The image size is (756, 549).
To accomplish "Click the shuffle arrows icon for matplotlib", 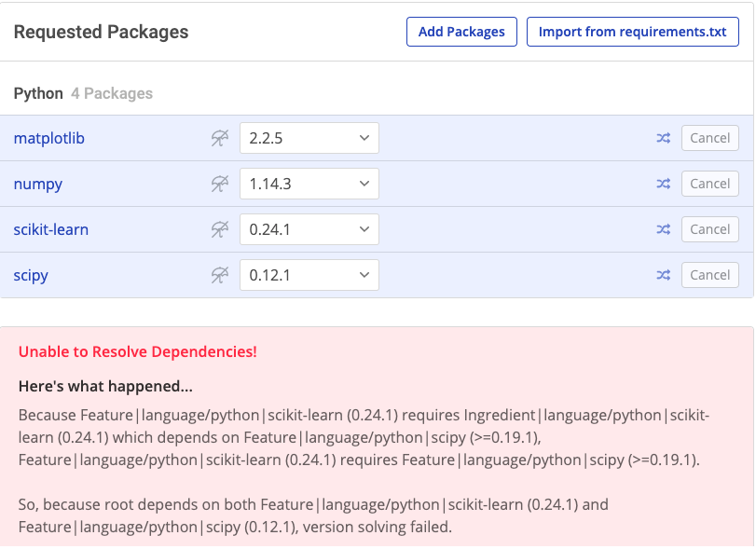I will click(663, 138).
